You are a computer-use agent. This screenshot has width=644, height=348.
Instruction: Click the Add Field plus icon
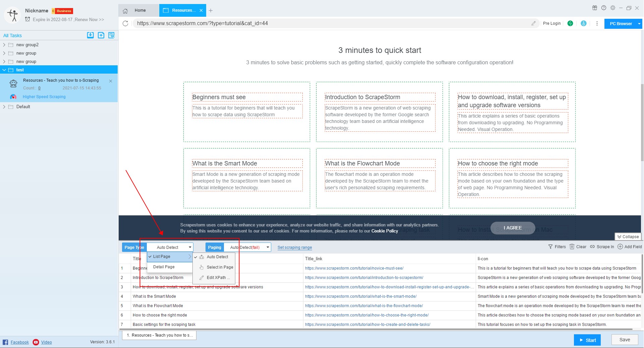(620, 247)
